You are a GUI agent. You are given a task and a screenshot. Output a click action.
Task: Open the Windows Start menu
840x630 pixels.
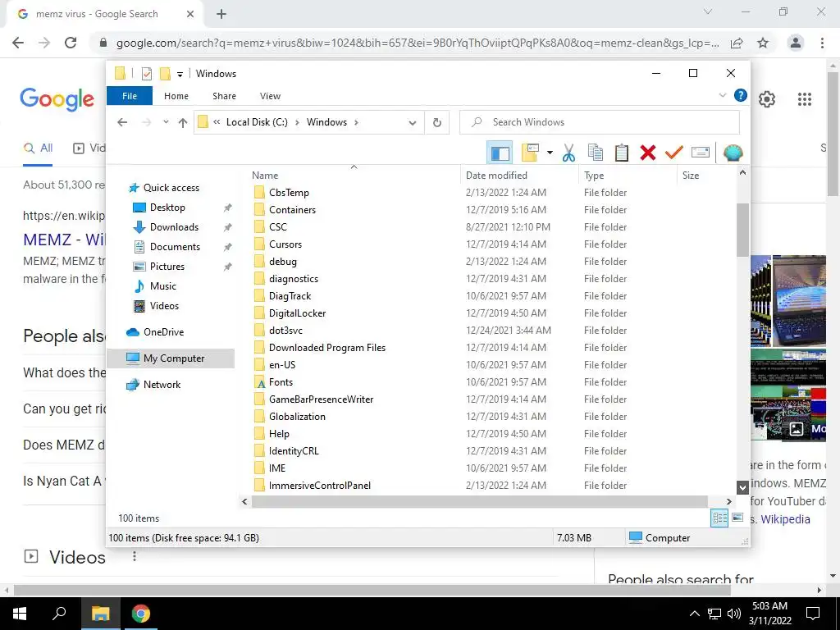point(20,614)
